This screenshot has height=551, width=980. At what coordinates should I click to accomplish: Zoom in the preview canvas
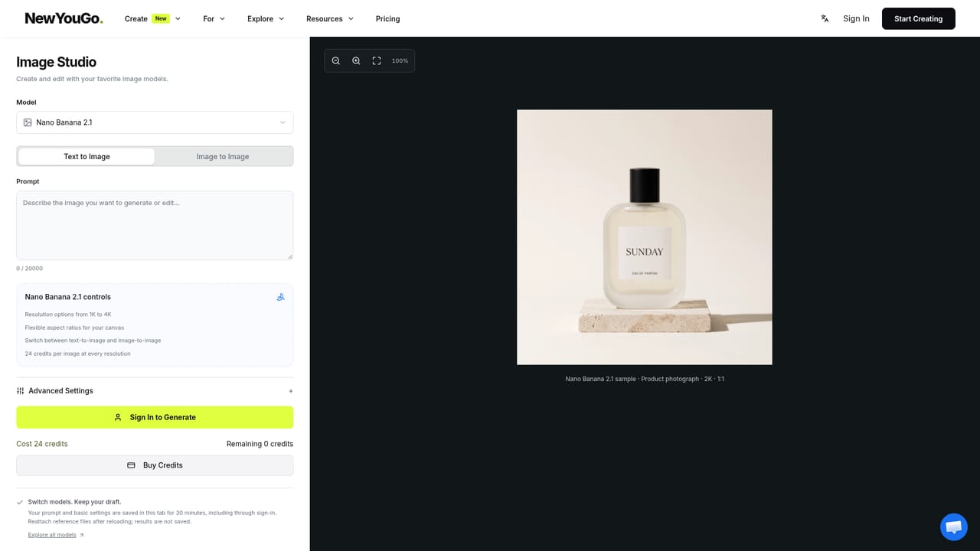pyautogui.click(x=356, y=60)
